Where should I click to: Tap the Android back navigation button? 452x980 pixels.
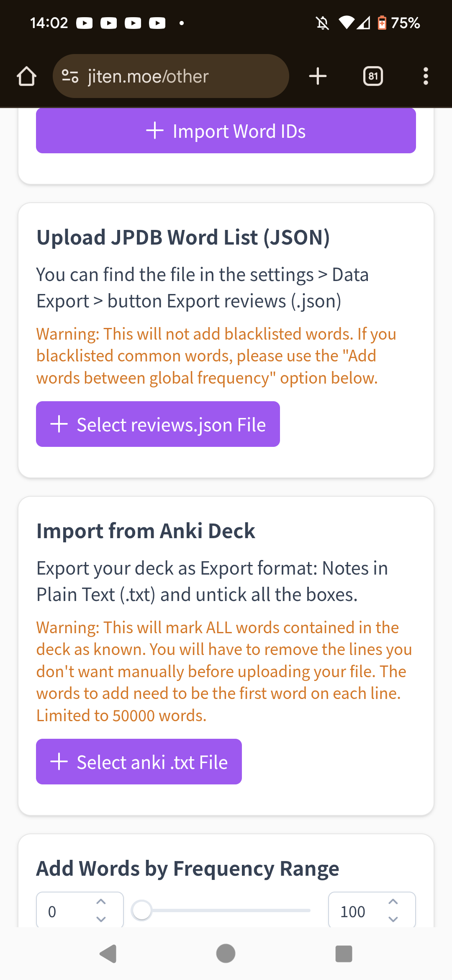coord(108,954)
